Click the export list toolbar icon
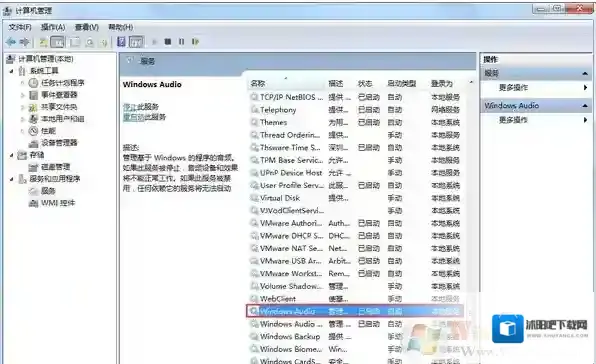 pos(103,42)
